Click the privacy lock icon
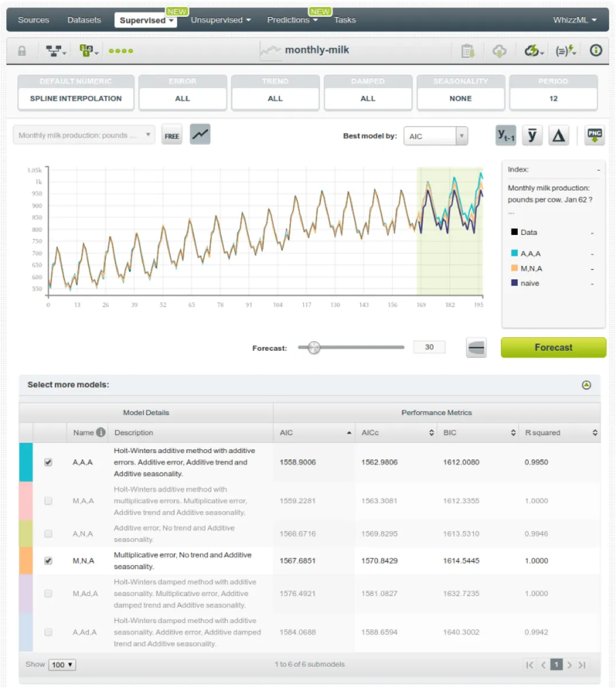The image size is (616, 688). coord(22,51)
